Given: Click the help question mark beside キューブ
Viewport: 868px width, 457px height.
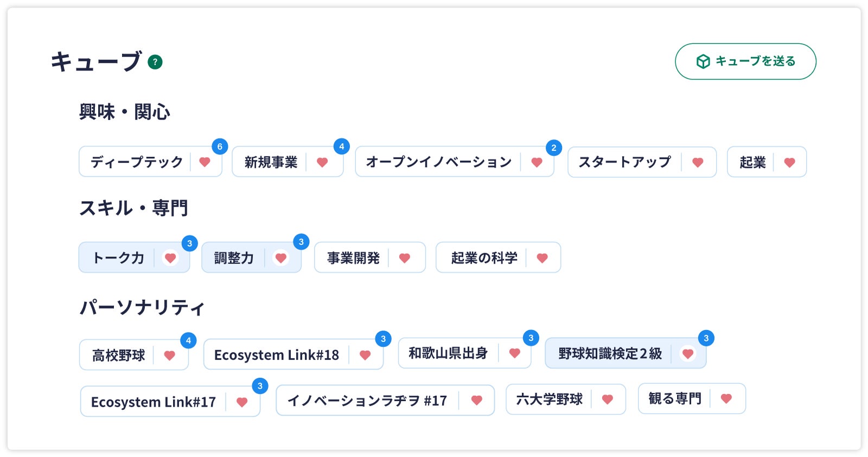Looking at the screenshot, I should tap(155, 62).
